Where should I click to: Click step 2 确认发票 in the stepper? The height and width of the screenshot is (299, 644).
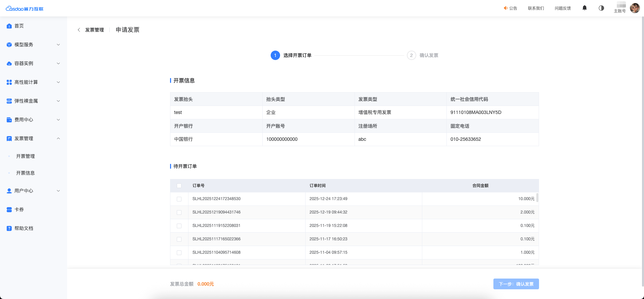point(423,55)
